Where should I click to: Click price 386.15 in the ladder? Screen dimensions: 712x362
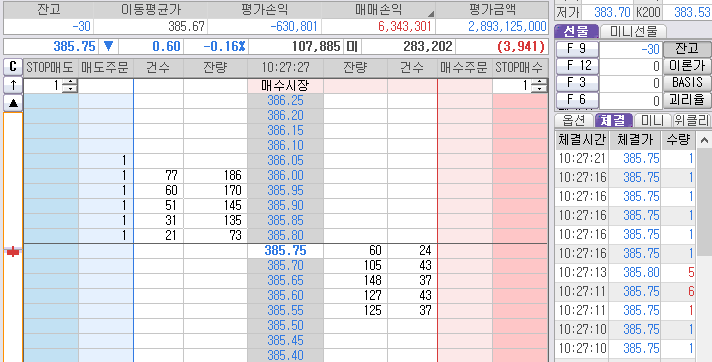click(x=285, y=131)
